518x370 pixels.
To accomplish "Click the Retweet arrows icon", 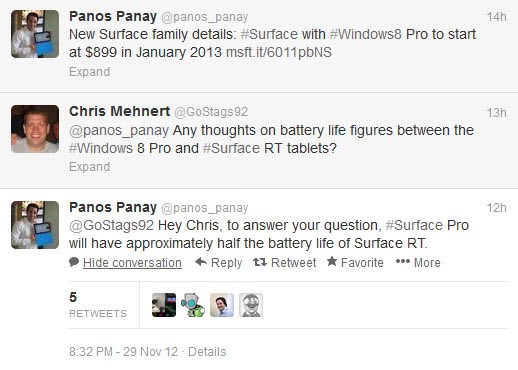I will pos(260,262).
